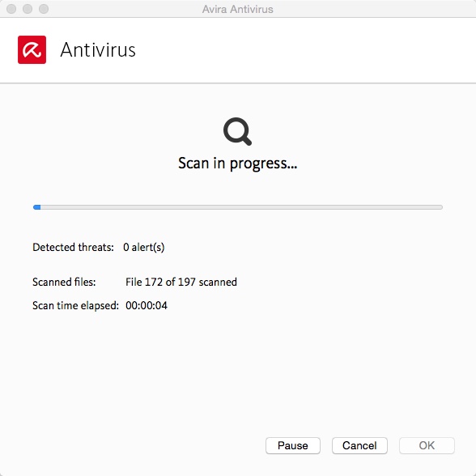Image resolution: width=476 pixels, height=476 pixels.
Task: Click the 0 alert(s) value
Action: pyautogui.click(x=144, y=248)
